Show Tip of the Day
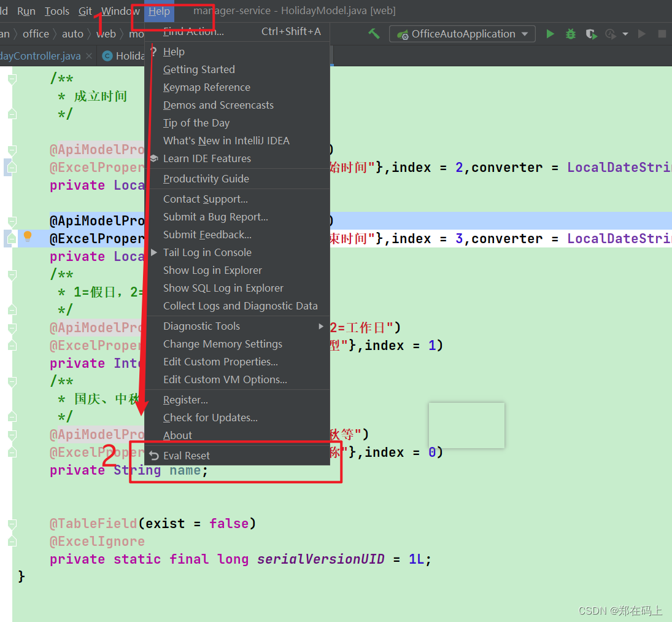 pos(238,123)
